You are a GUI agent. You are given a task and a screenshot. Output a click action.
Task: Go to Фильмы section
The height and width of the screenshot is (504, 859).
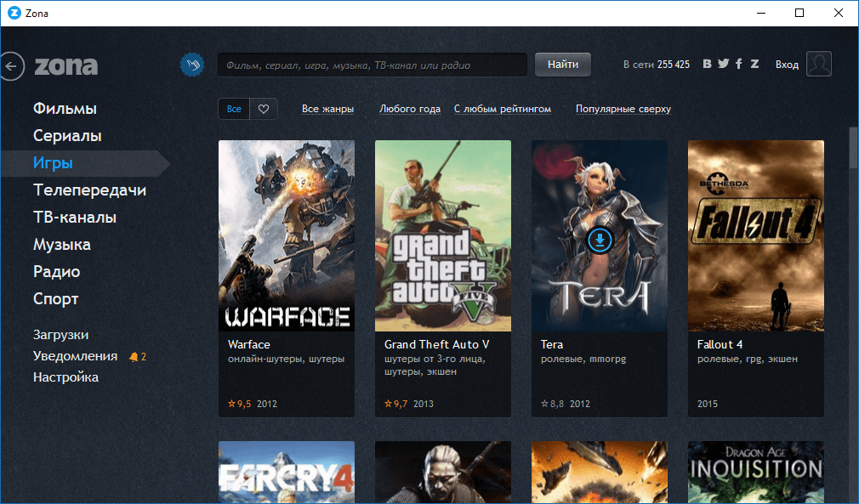click(65, 108)
